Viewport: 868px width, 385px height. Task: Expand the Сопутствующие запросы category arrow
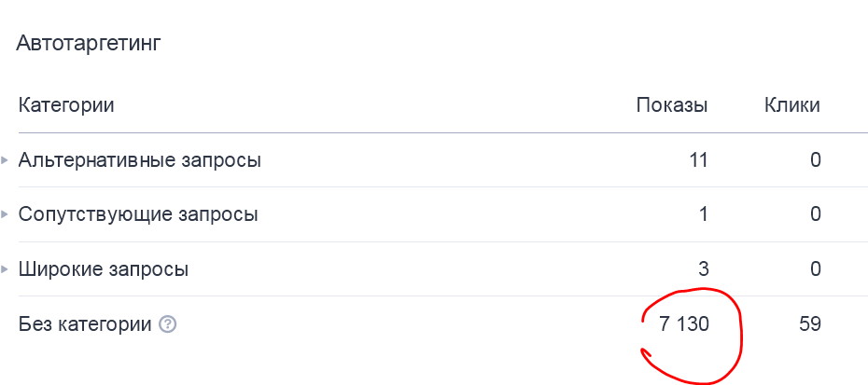[6, 214]
